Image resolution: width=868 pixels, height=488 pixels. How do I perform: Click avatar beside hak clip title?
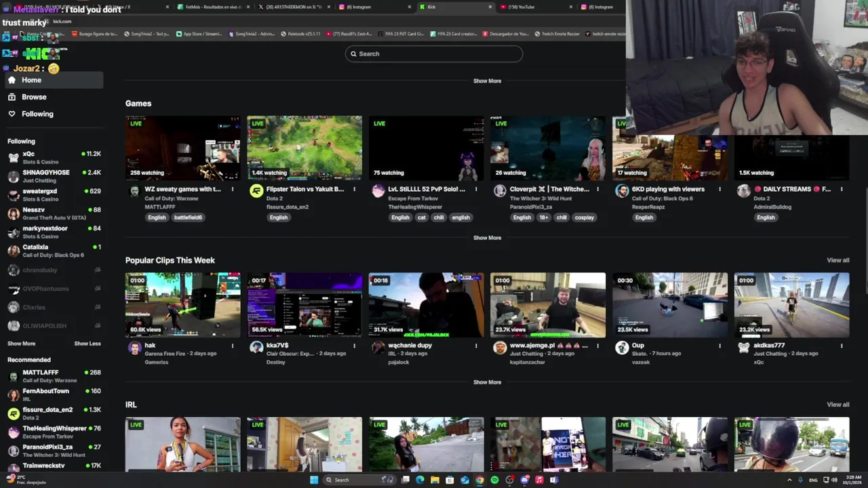coord(134,348)
